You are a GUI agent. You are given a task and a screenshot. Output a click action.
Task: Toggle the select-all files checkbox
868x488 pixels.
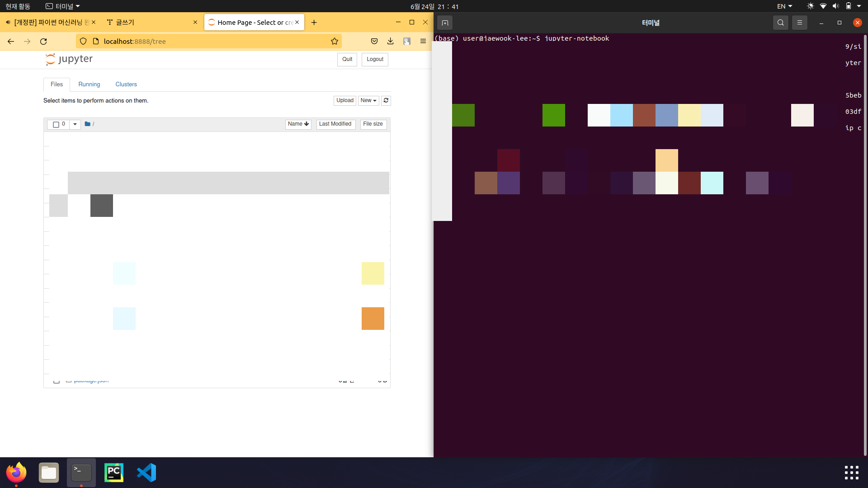(x=56, y=124)
